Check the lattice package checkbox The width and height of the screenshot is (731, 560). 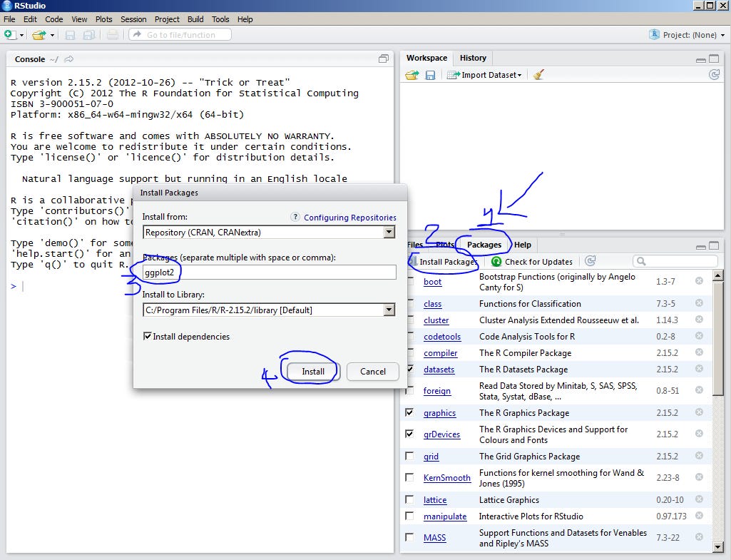(409, 499)
